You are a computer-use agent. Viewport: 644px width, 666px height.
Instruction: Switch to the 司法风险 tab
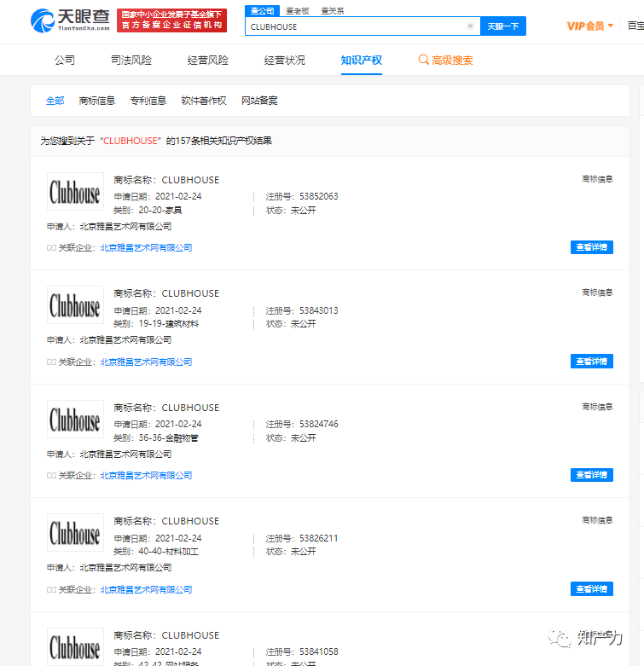coord(131,61)
